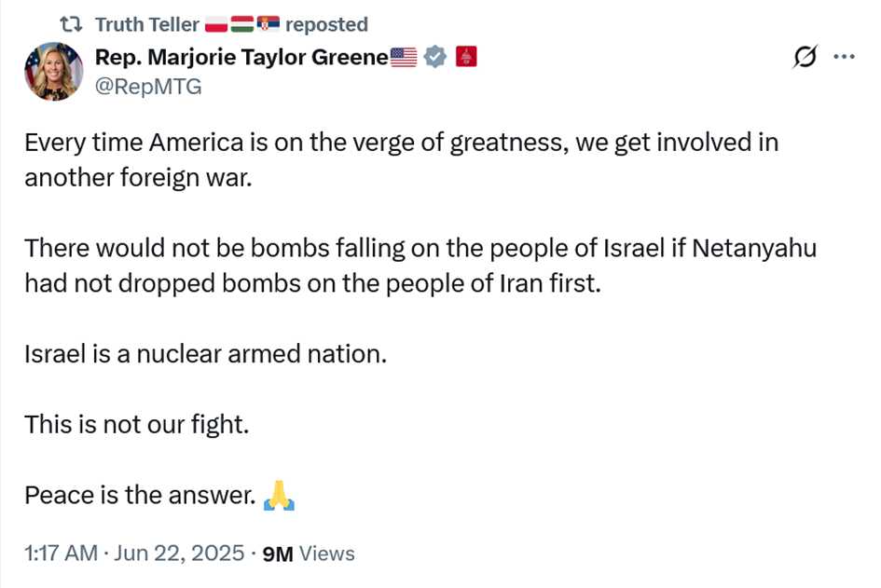
Task: Click the repost arrows icon beside Truth Teller
Action: (x=72, y=24)
